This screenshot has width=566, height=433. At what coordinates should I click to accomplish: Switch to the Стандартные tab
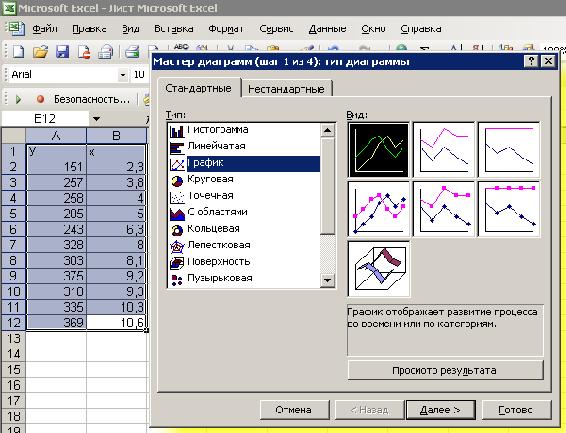coord(199,88)
